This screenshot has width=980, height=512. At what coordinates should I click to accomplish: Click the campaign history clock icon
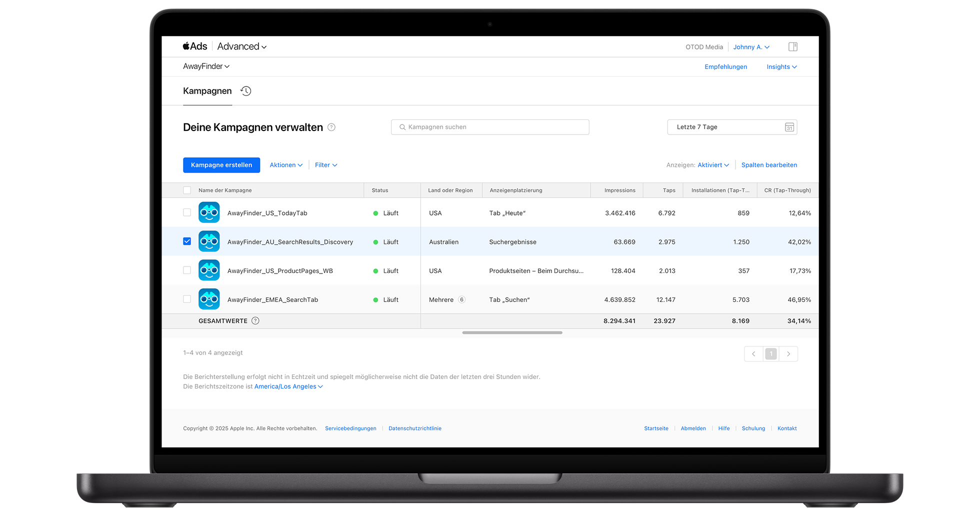(x=245, y=91)
